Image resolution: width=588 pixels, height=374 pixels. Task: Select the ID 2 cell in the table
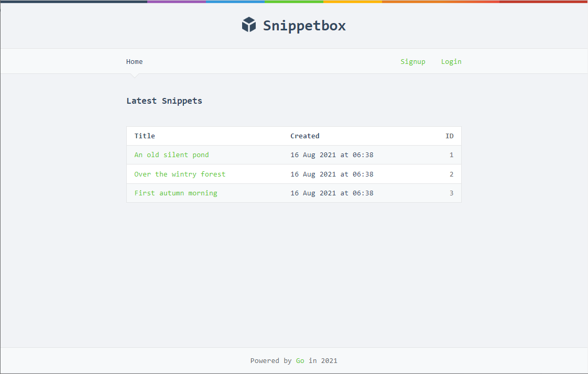[x=451, y=174]
